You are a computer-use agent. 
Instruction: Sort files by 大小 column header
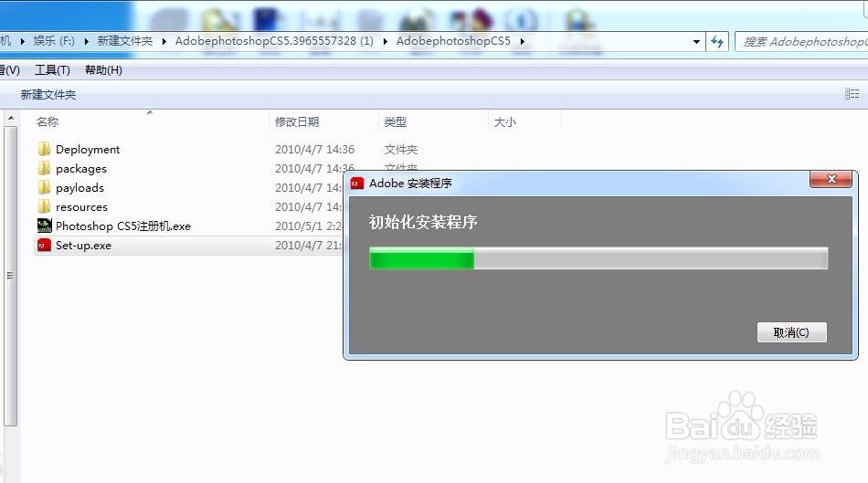pyautogui.click(x=505, y=121)
